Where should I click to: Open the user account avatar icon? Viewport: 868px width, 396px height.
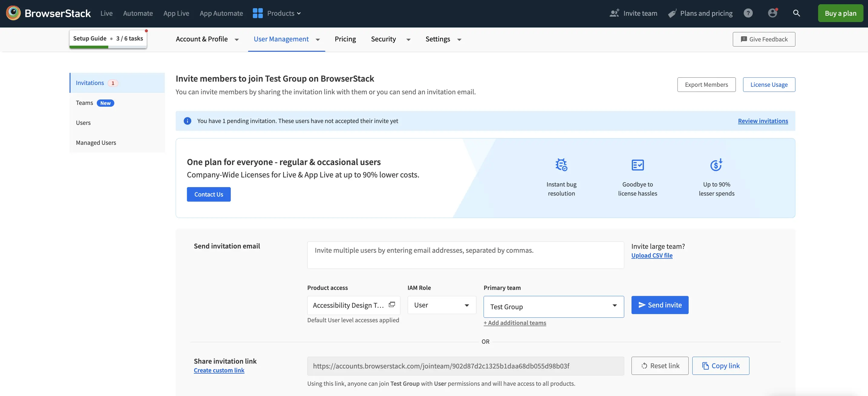coord(772,13)
